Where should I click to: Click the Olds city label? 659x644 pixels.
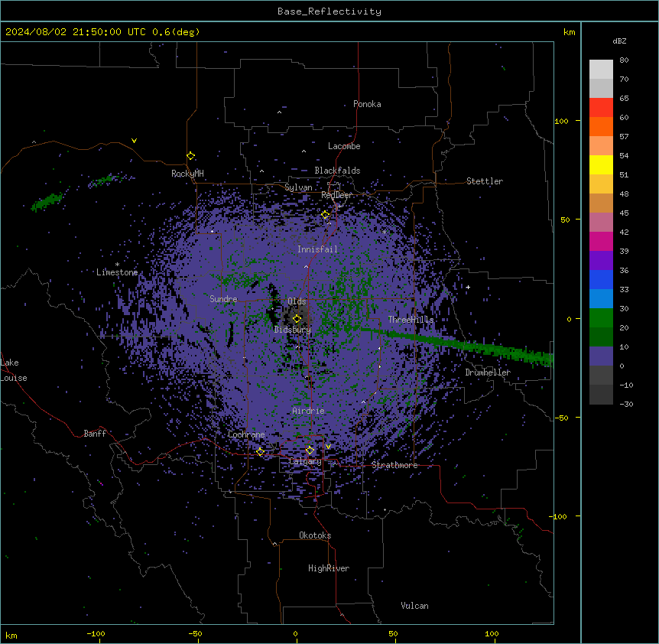pos(297,301)
